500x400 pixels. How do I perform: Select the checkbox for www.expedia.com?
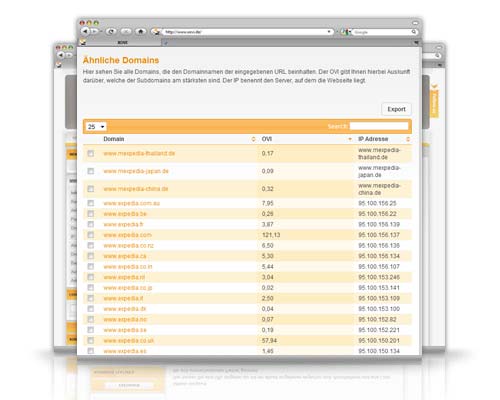pos(91,235)
